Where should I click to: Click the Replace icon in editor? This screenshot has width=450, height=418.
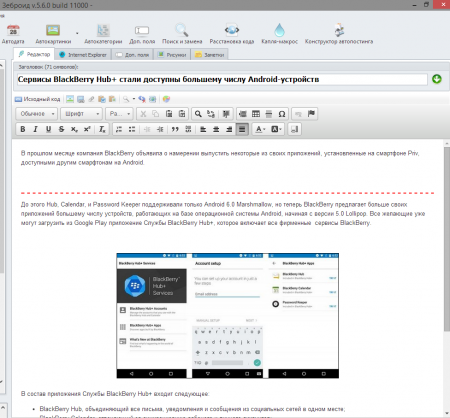click(x=211, y=114)
